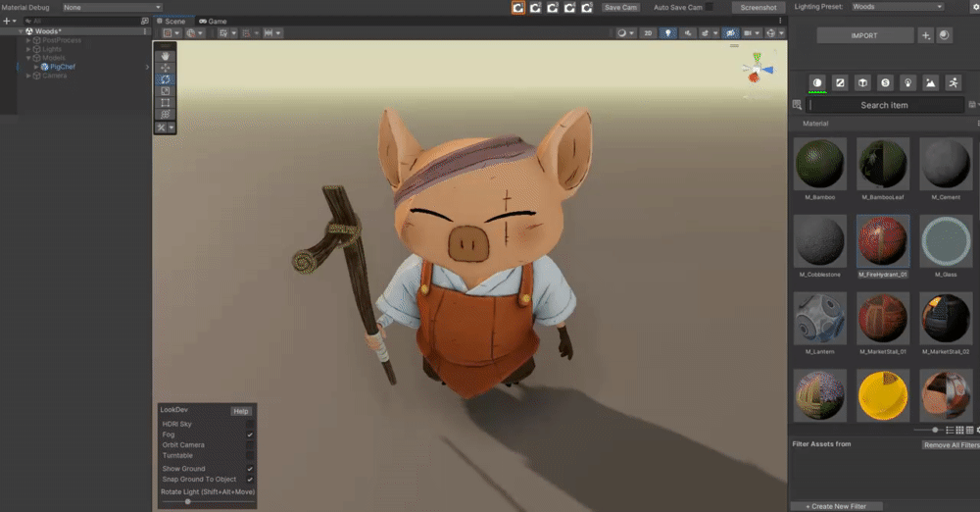Screen dimensions: 980x512
Task: Click Remove All Filters button
Action: tap(952, 445)
